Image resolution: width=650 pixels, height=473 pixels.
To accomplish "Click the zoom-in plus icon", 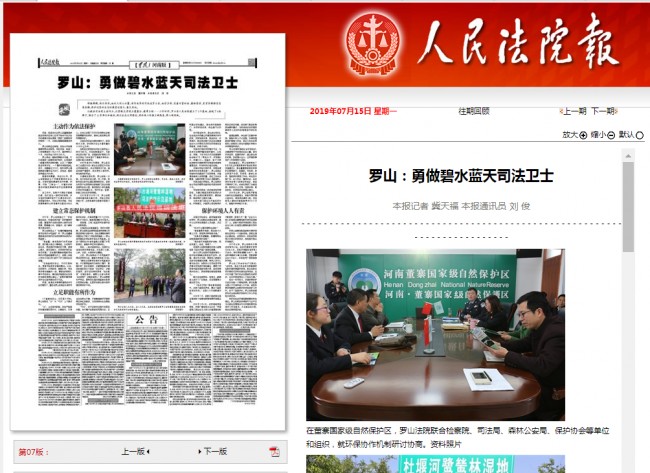I will [583, 135].
